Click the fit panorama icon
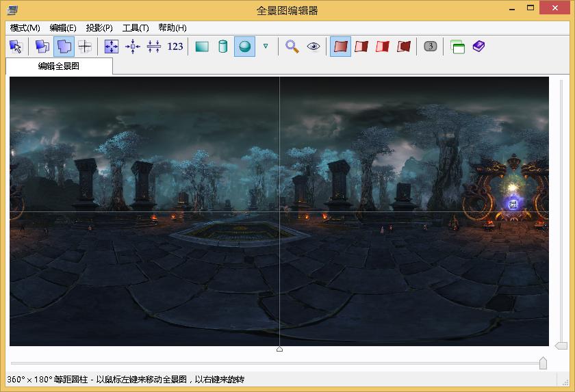The height and width of the screenshot is (392, 575). click(x=112, y=47)
